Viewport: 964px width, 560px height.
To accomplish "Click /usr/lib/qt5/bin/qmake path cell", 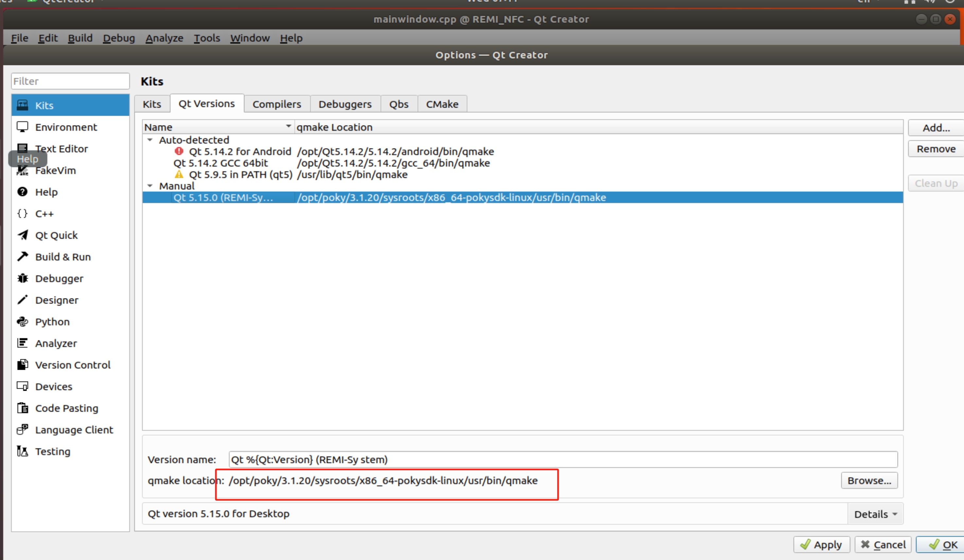I will pyautogui.click(x=352, y=174).
